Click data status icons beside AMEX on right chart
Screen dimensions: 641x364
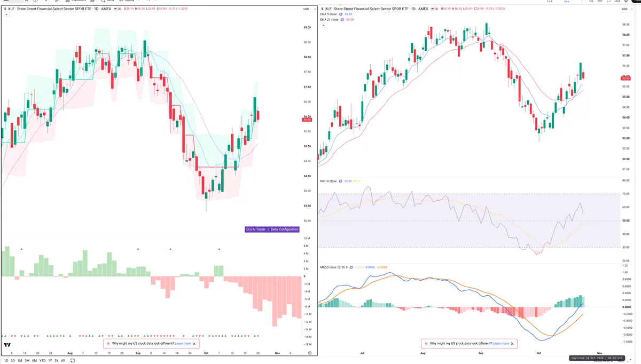click(434, 9)
